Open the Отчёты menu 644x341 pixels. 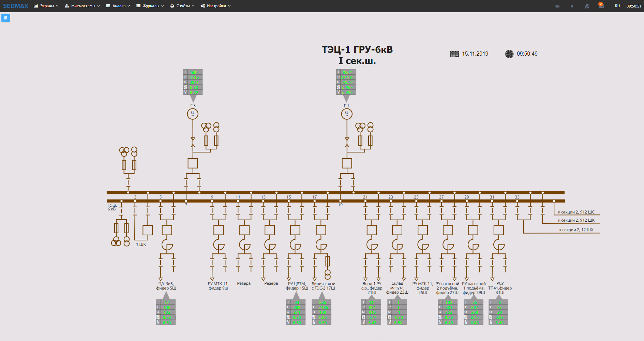coord(182,6)
